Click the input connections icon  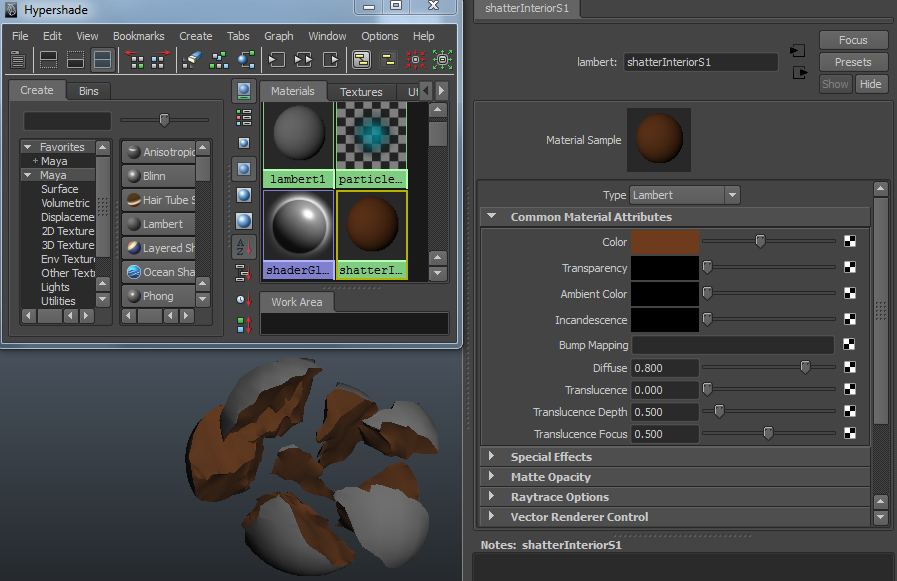coord(277,60)
